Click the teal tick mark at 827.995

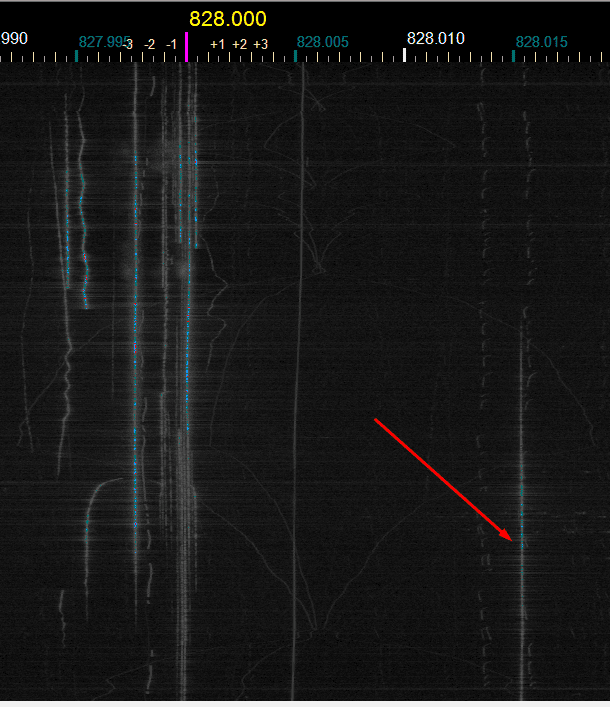pos(77,56)
